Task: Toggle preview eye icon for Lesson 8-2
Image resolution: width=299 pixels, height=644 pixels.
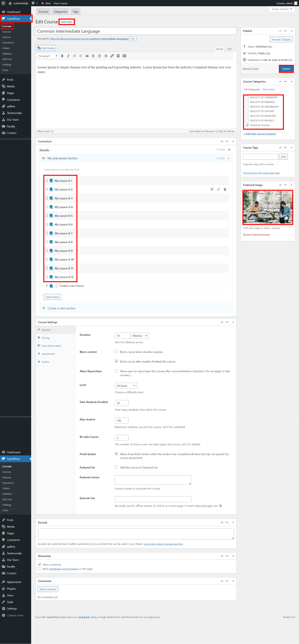Action: click(212, 190)
